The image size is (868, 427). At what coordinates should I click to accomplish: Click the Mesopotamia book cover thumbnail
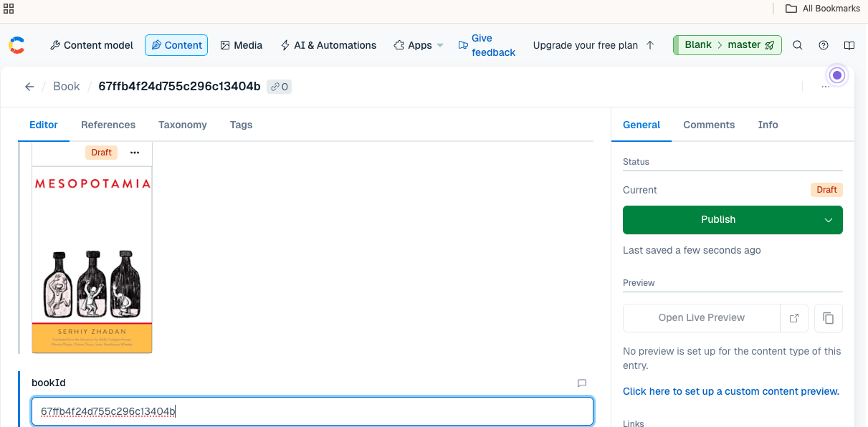(92, 259)
